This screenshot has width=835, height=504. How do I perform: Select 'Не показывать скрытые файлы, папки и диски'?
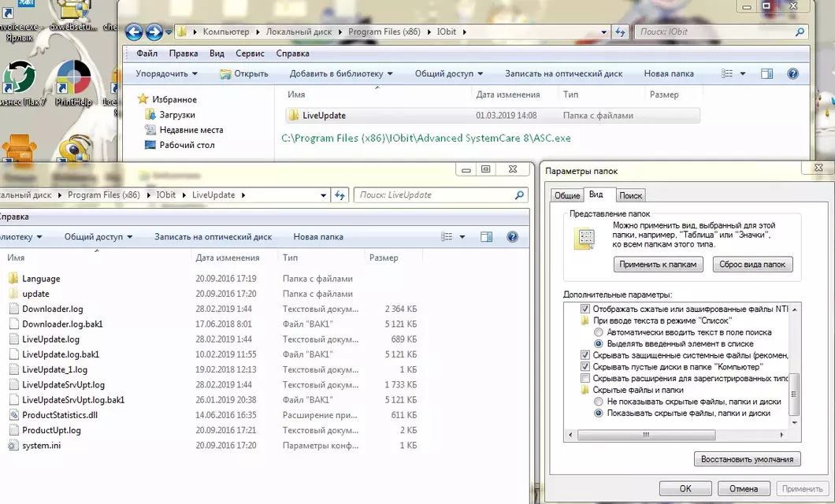coord(599,402)
